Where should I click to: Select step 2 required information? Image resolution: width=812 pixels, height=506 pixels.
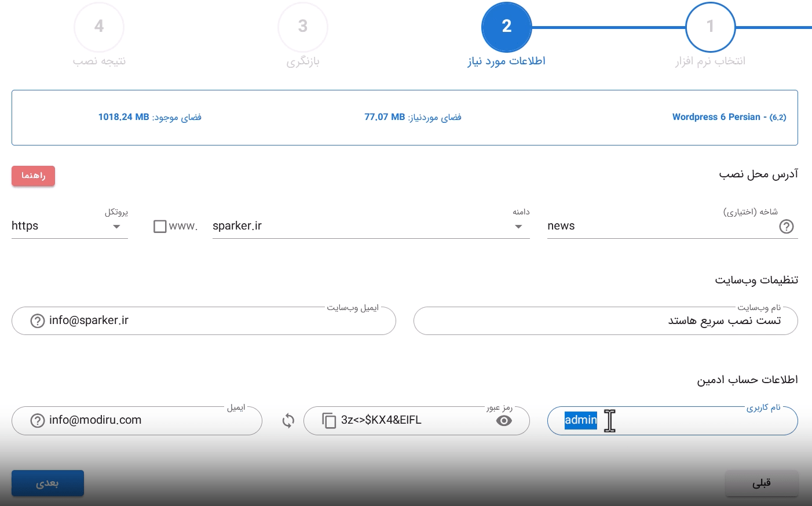[x=506, y=27]
